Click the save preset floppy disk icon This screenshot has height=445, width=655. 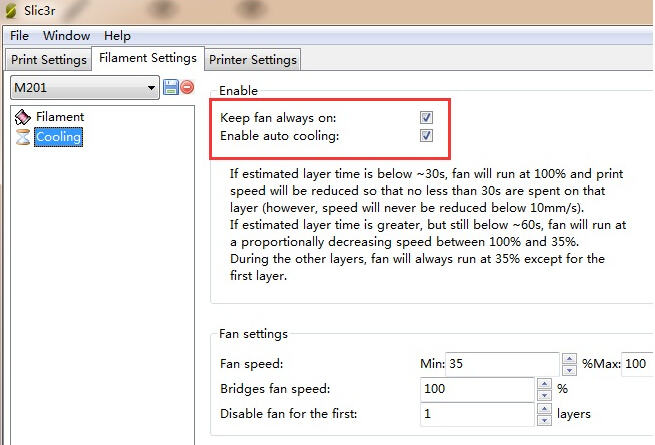[170, 88]
